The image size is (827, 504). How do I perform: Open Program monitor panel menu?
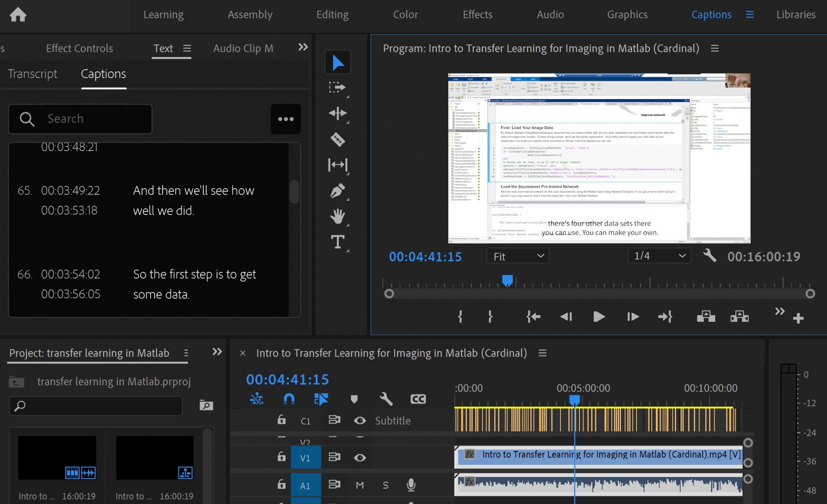pyautogui.click(x=715, y=48)
